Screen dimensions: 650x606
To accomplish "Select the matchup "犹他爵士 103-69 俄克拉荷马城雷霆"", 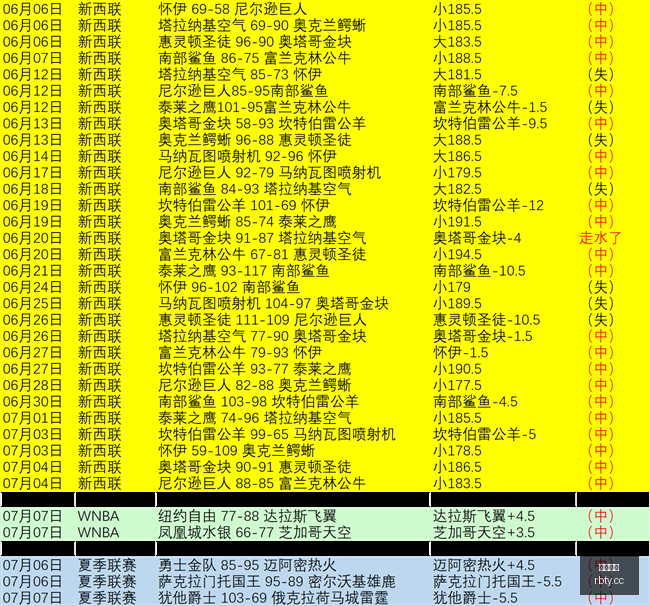I will point(273,598).
